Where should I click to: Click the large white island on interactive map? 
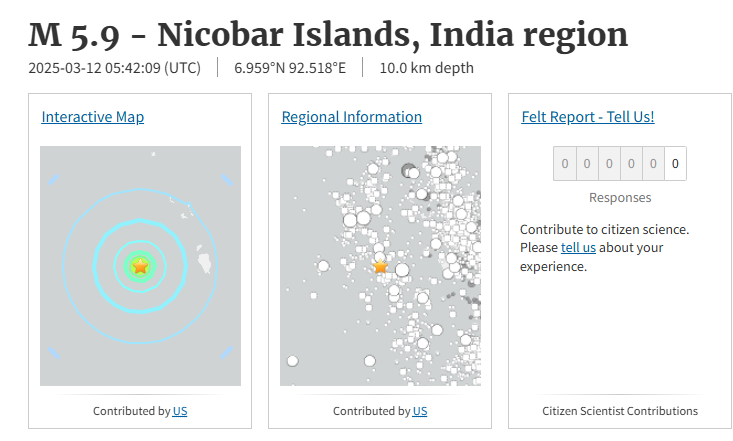(x=204, y=263)
